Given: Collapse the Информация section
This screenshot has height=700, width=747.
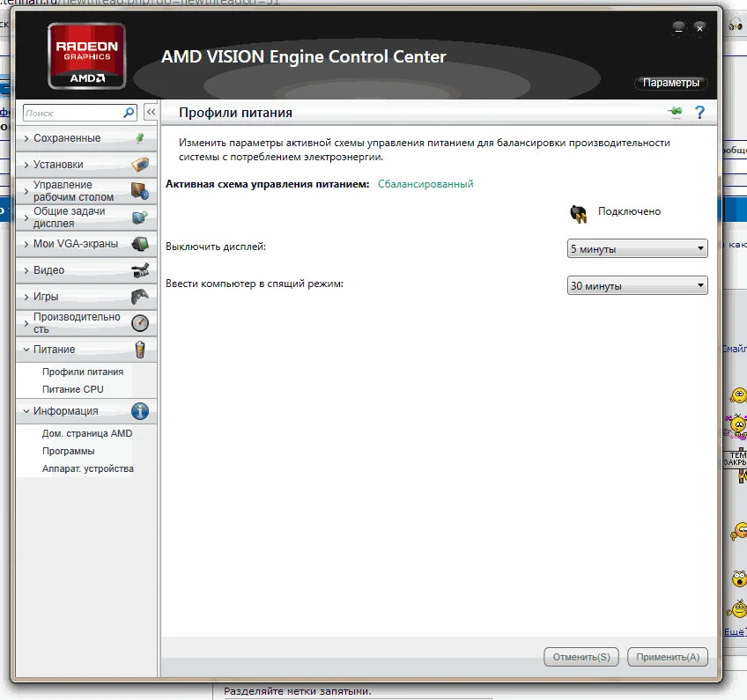Looking at the screenshot, I should click(86, 411).
